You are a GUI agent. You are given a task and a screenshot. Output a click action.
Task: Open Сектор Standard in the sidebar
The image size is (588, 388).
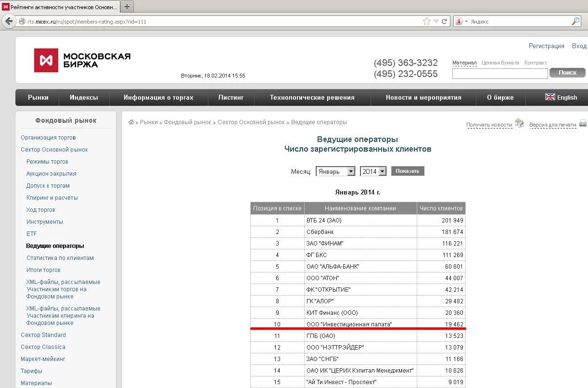pyautogui.click(x=43, y=335)
